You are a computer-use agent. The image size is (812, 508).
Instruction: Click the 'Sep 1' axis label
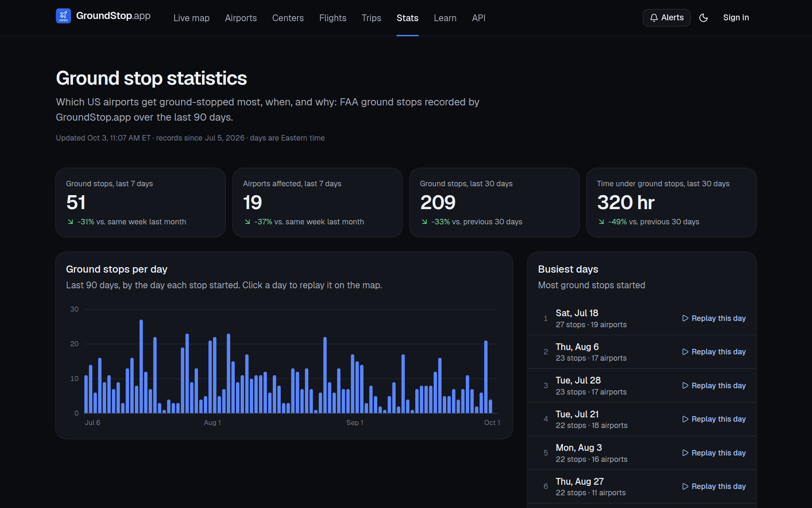(355, 422)
